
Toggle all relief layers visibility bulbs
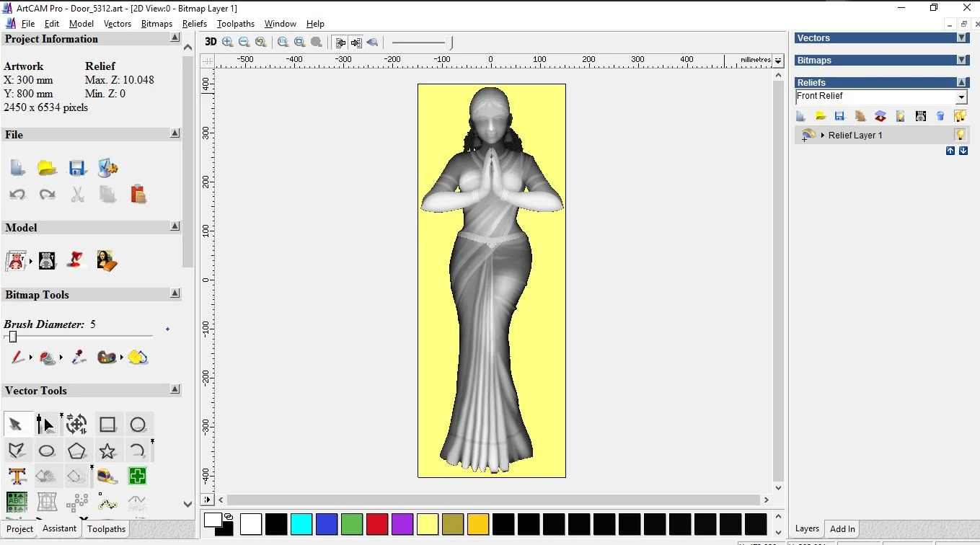point(960,116)
